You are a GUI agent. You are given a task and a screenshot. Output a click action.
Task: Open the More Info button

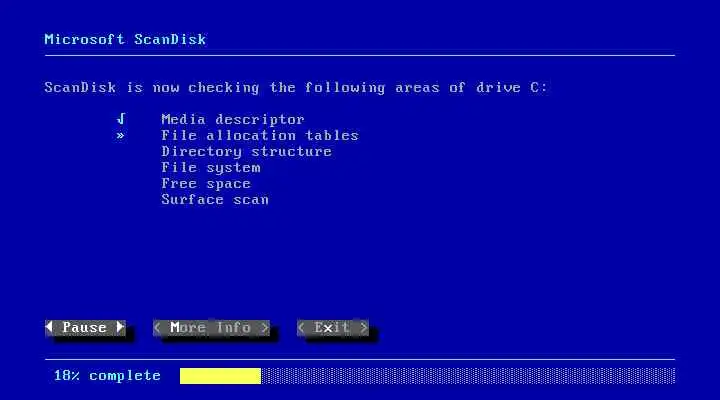pos(211,327)
